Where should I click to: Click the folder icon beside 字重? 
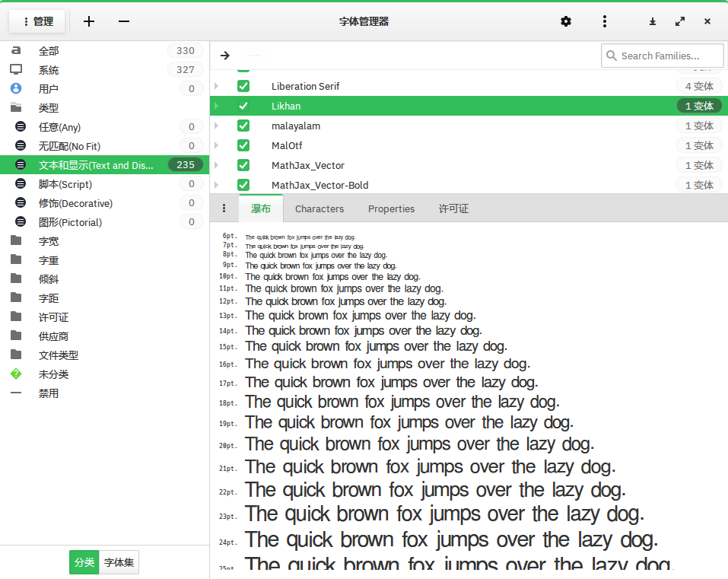[x=16, y=259]
